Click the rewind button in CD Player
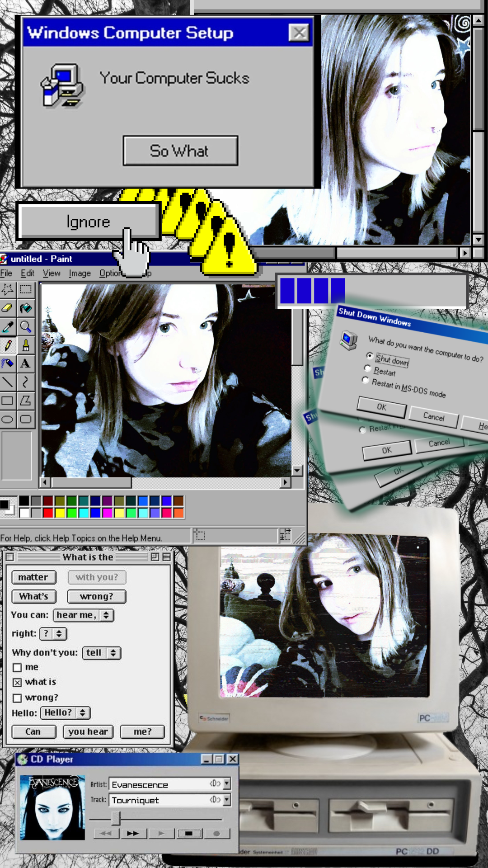This screenshot has height=868, width=488. (106, 833)
